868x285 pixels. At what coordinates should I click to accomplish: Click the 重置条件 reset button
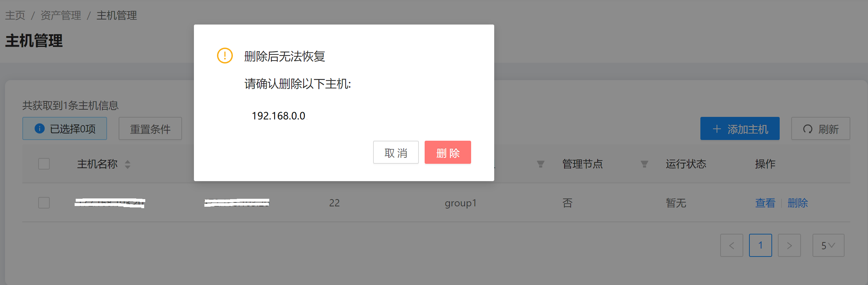[x=150, y=129]
